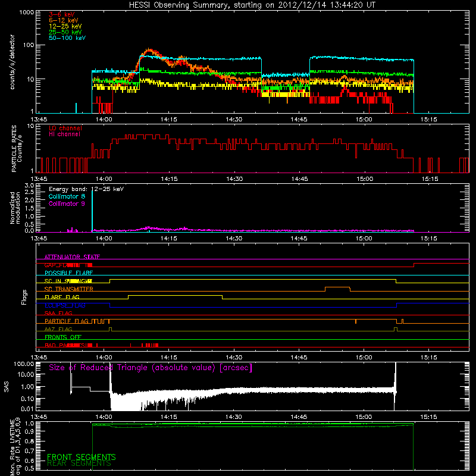476x476 pixels.
Task: Select the "SC_TRANSMITTER" flag label
Action: pyautogui.click(x=68, y=289)
